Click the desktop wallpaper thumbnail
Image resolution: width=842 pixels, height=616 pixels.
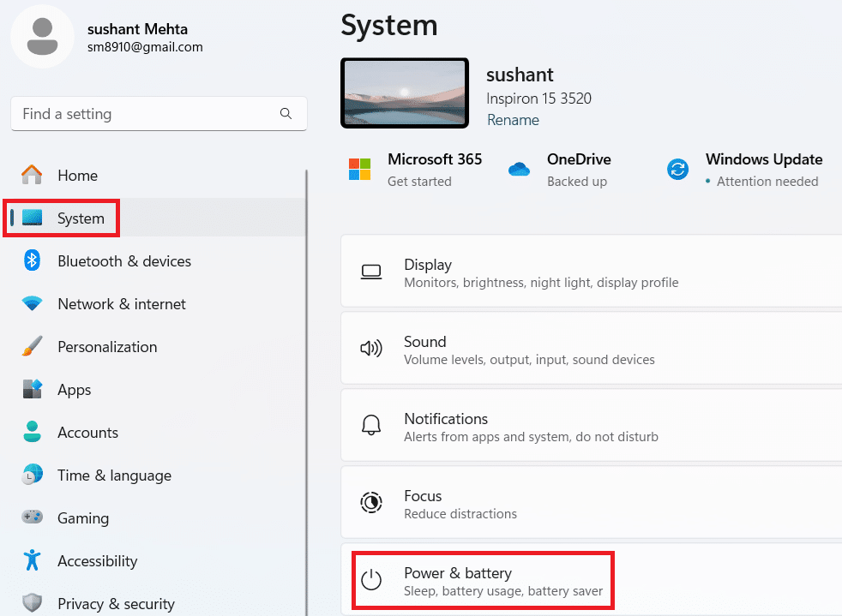(405, 93)
